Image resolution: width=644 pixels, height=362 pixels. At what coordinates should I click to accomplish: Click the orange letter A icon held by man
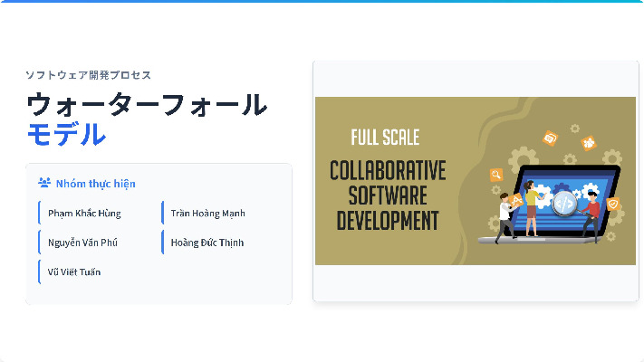tap(517, 199)
